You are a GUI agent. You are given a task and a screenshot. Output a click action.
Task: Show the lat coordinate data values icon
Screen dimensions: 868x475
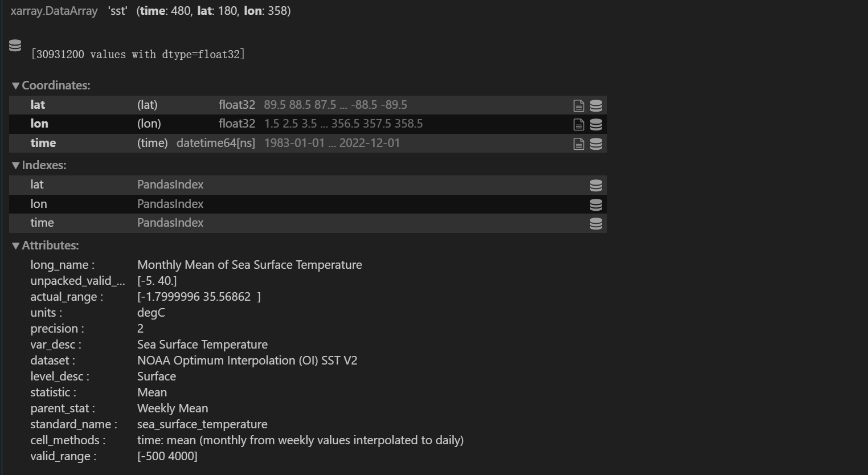[596, 105]
